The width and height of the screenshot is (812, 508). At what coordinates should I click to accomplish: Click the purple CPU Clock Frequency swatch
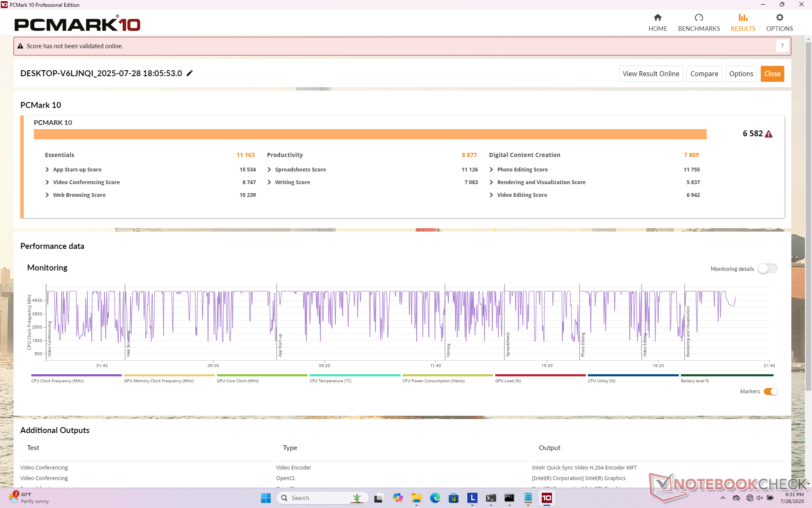point(76,375)
